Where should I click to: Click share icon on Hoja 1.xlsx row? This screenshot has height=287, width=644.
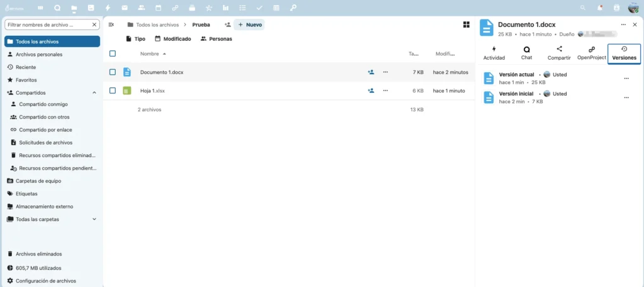coord(371,90)
